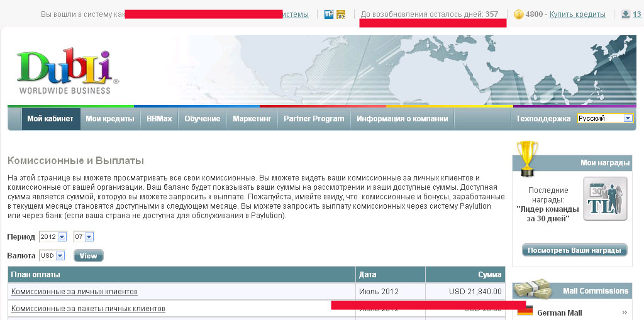Image resolution: width=644 pixels, height=320 pixels.
Task: Open the USD currency dropdown
Action: pyautogui.click(x=52, y=256)
